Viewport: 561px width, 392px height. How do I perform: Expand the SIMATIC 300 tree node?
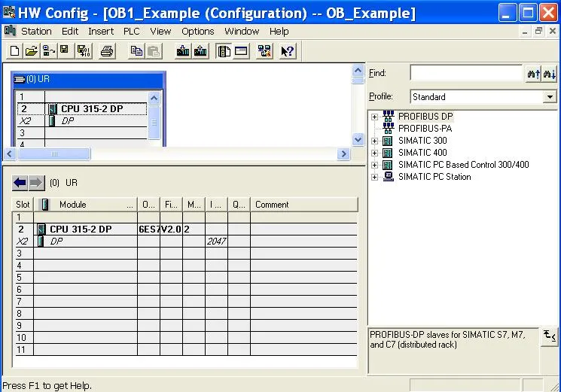pyautogui.click(x=374, y=141)
